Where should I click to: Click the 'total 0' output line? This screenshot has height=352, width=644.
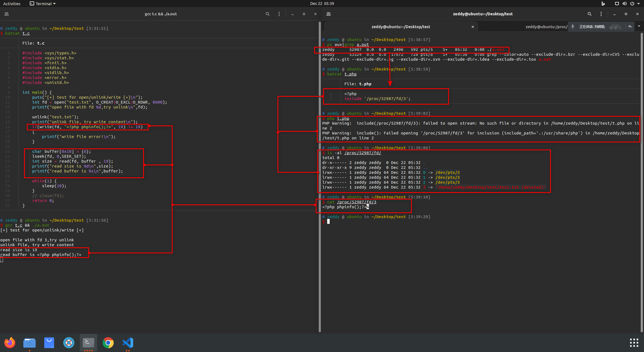(x=331, y=158)
